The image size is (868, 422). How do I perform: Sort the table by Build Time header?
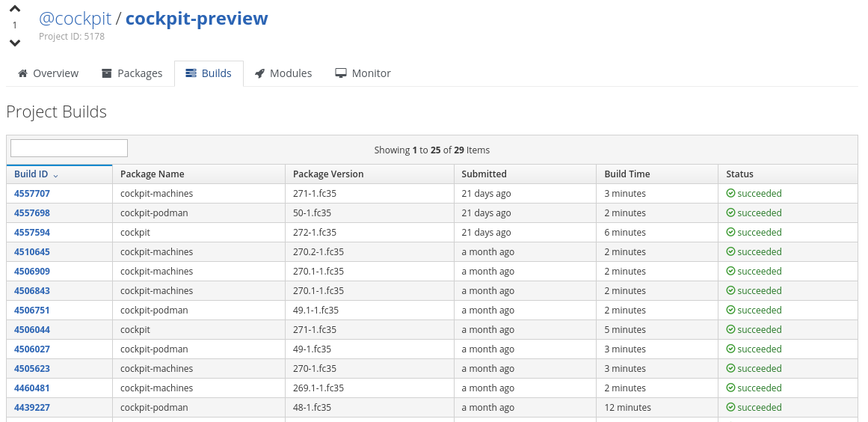(627, 174)
